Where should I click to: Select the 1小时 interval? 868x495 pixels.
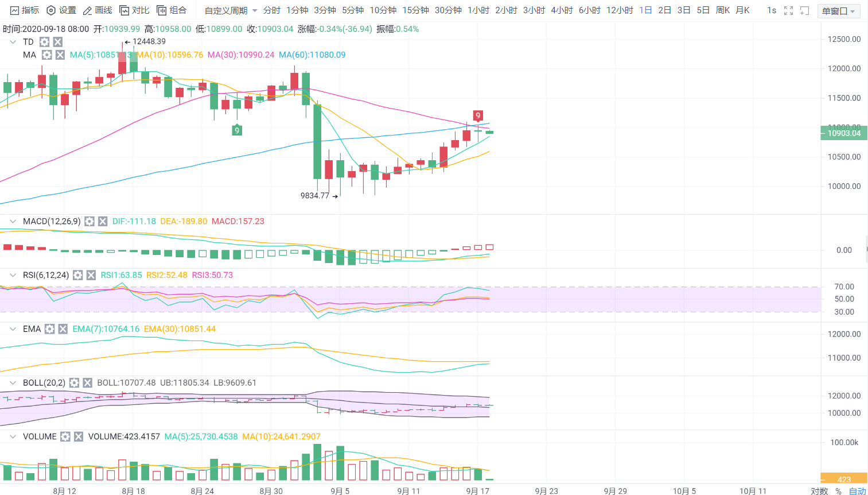(478, 10)
